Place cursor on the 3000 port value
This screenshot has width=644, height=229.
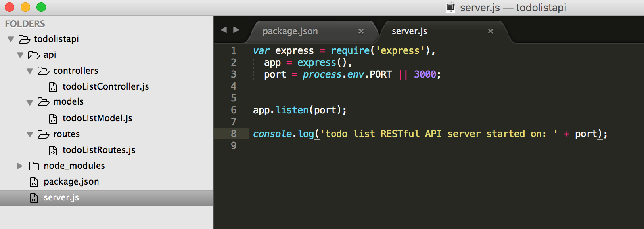point(425,74)
